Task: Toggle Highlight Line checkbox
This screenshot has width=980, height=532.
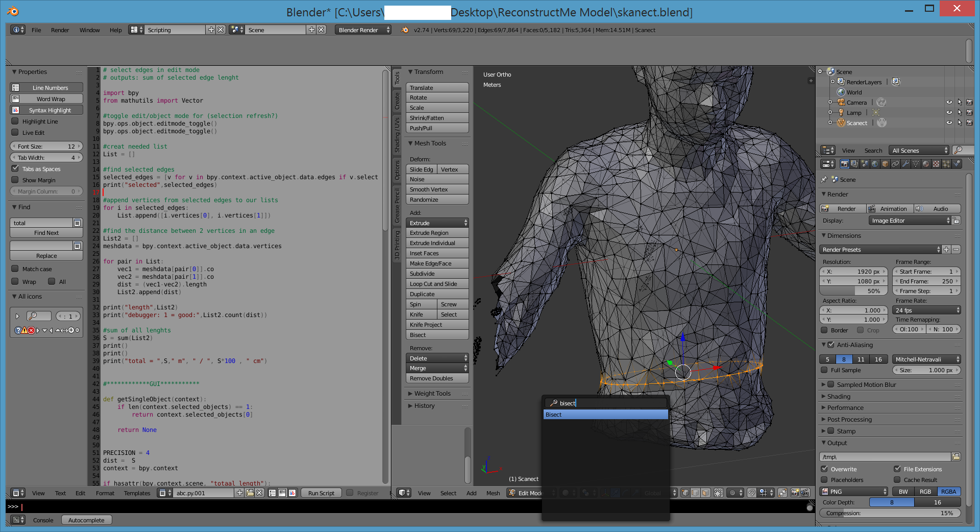Action: [x=15, y=121]
